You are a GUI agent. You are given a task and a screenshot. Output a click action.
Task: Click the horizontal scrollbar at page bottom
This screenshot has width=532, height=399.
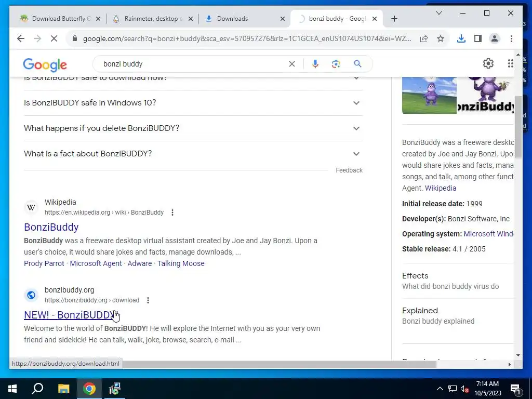click(278, 364)
